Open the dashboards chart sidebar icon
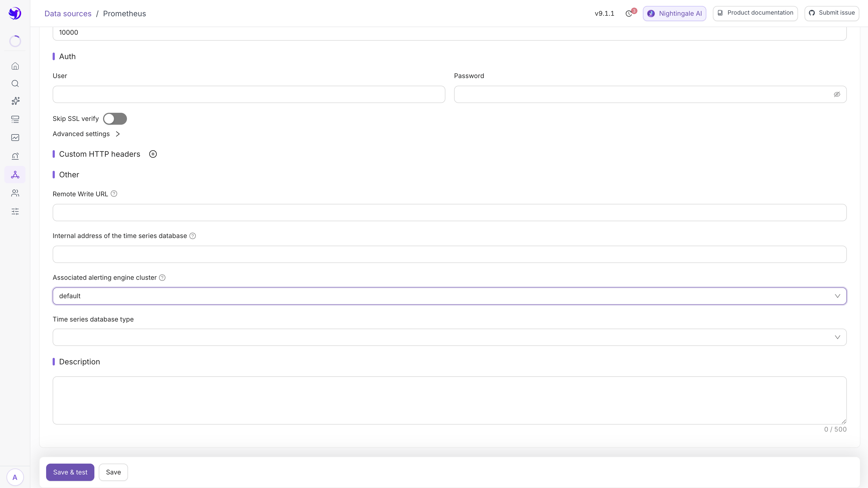Viewport: 868px width, 488px height. 15,137
